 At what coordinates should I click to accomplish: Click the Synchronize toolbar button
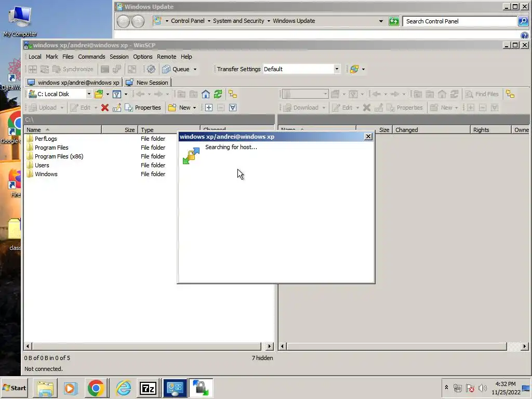73,69
